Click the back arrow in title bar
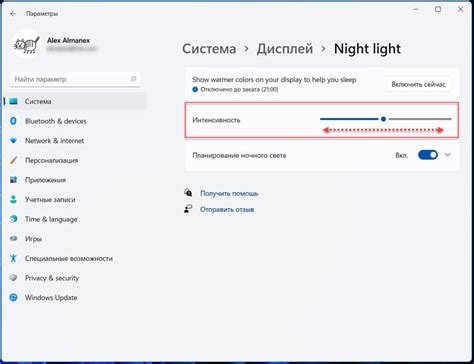 coord(13,14)
